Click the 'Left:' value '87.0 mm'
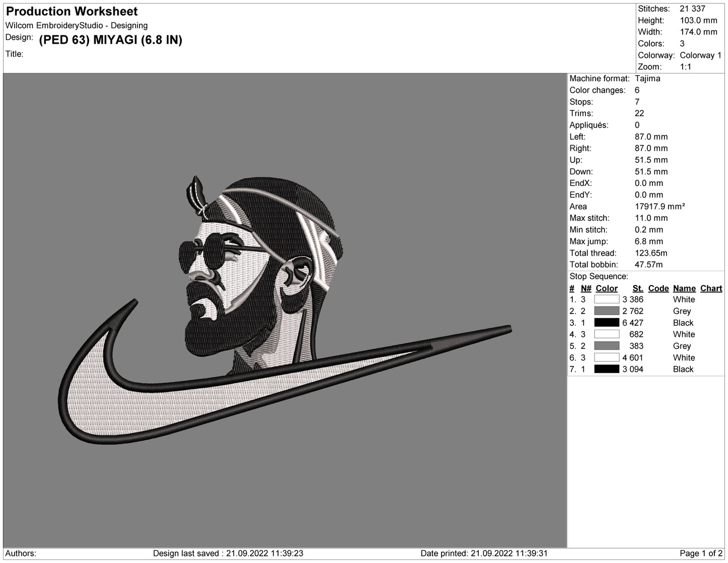 [x=651, y=137]
